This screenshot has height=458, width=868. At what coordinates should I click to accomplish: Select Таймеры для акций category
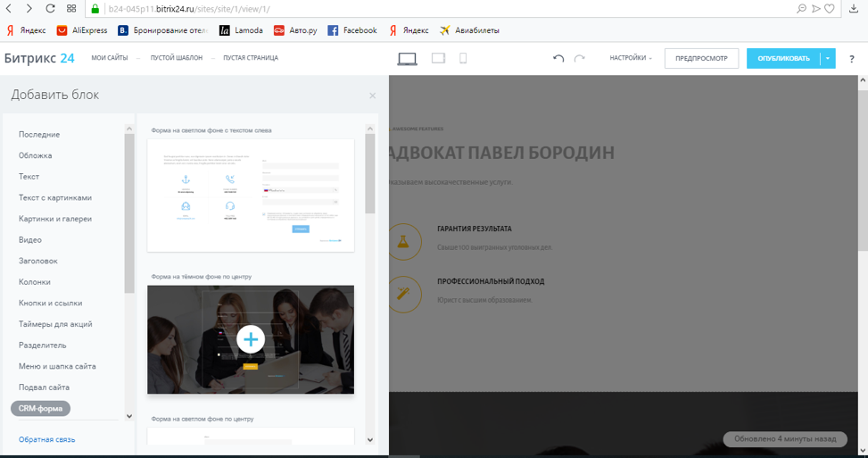tap(55, 324)
